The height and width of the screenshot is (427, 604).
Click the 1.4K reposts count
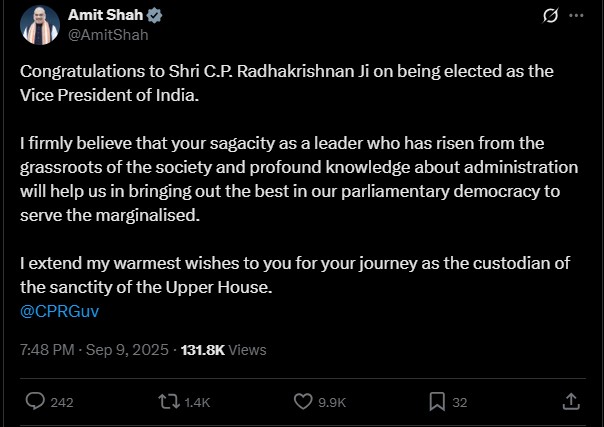click(198, 403)
